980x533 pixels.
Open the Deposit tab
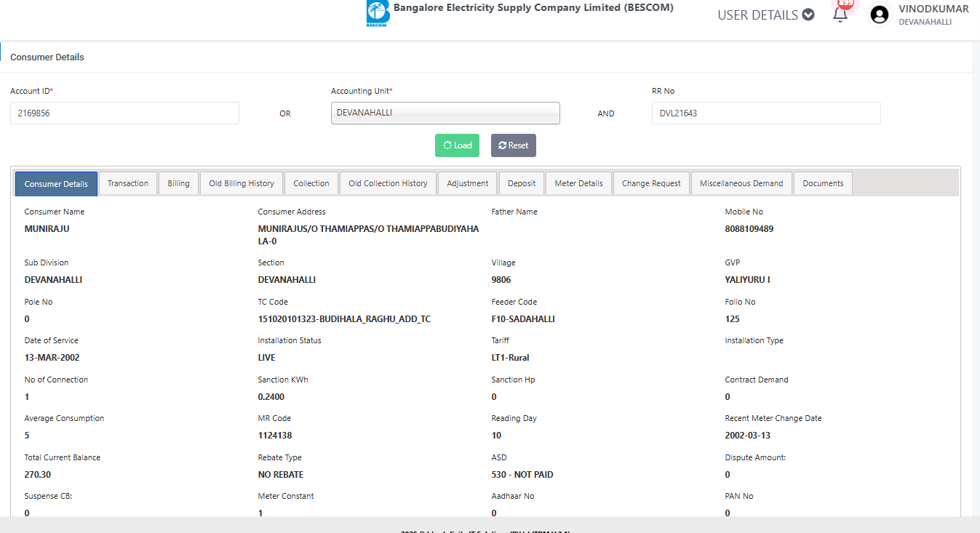click(522, 184)
